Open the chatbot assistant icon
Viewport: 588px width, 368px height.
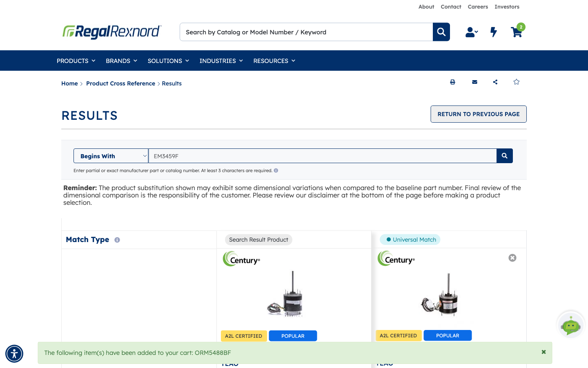571,325
